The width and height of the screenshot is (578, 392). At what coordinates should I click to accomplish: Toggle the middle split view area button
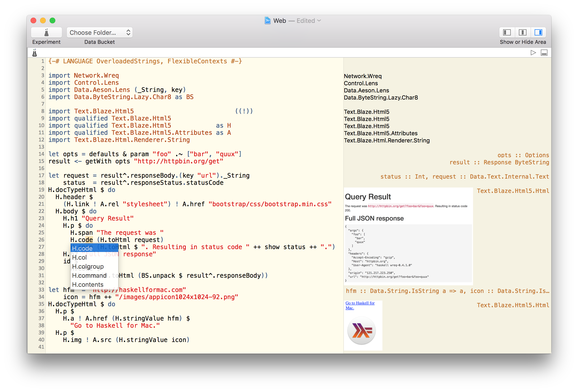522,32
